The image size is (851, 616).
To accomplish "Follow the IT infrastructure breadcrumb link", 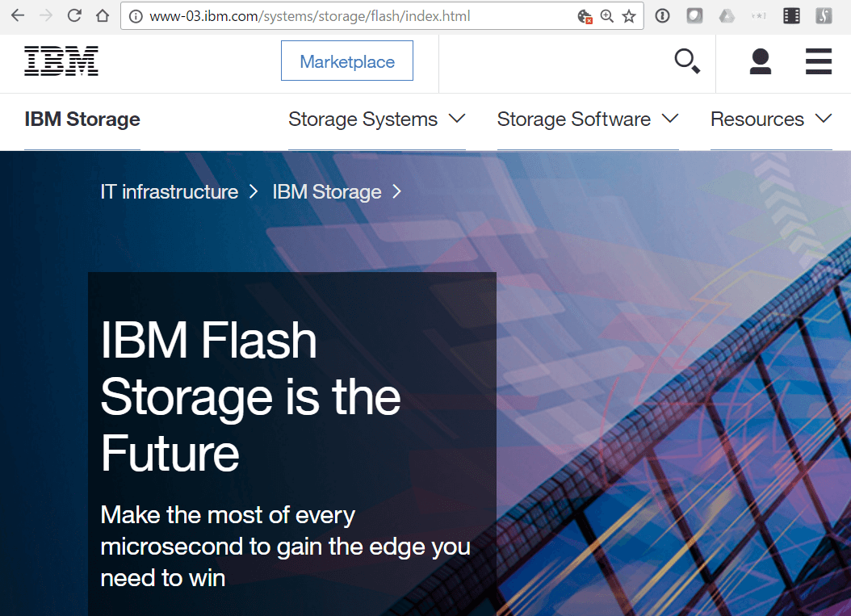I will [169, 192].
